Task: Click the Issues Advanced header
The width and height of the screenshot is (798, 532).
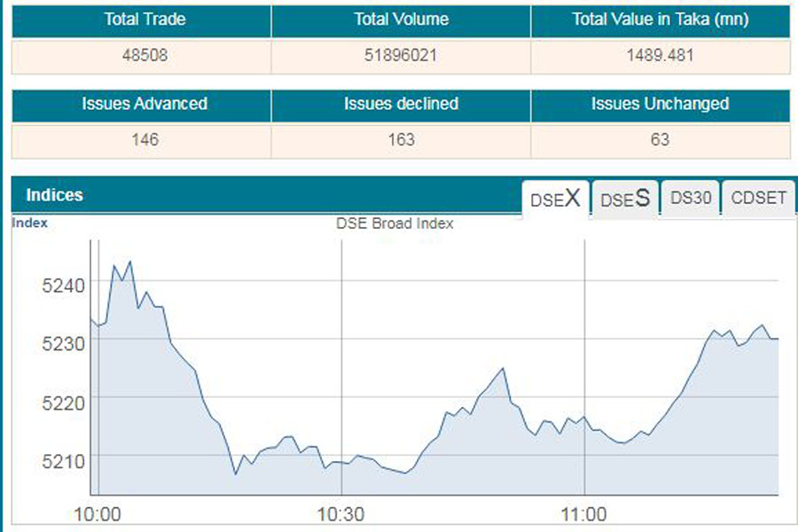Action: (144, 104)
